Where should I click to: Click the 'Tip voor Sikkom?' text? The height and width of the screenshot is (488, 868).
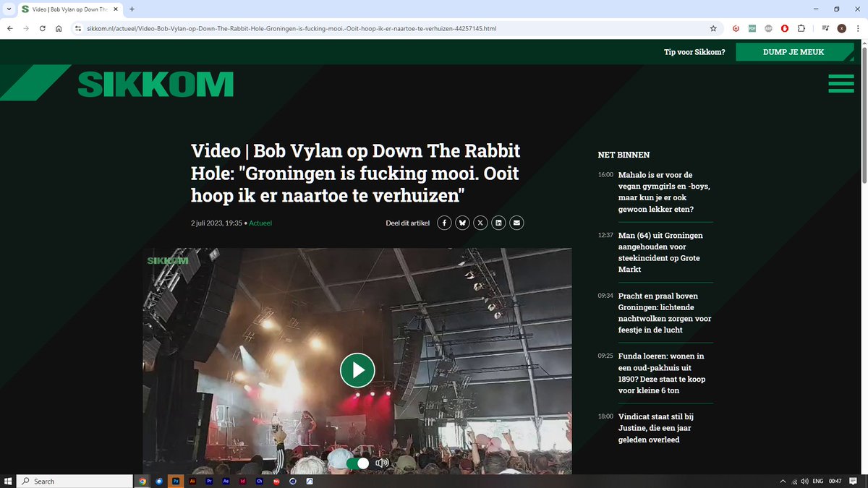[694, 52]
